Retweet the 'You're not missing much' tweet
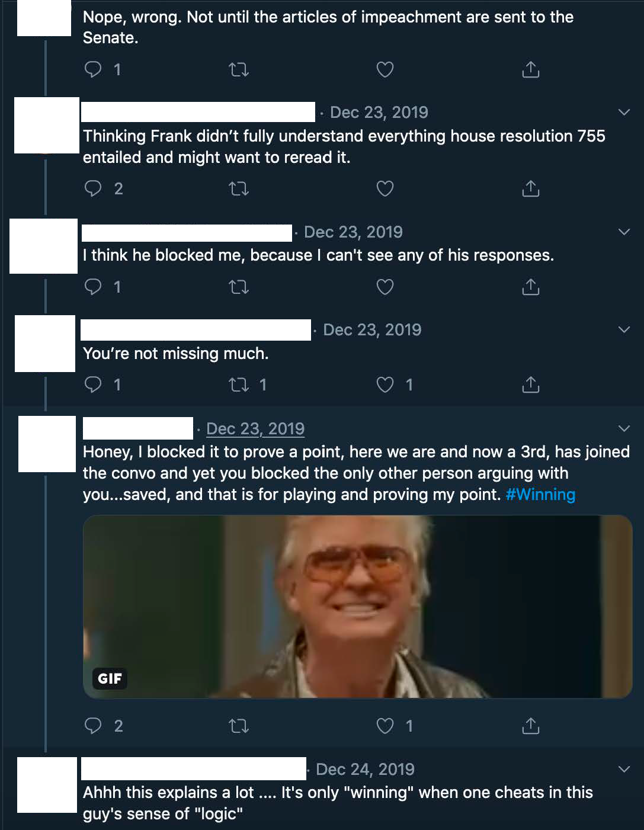Viewport: 644px width, 830px height. [239, 385]
